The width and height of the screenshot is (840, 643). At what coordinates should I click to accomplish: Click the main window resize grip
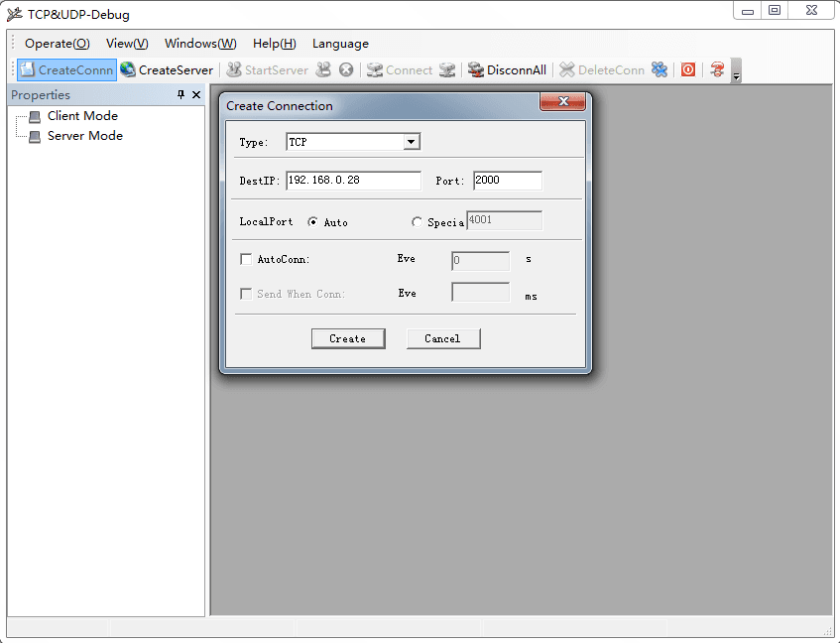tap(828, 631)
